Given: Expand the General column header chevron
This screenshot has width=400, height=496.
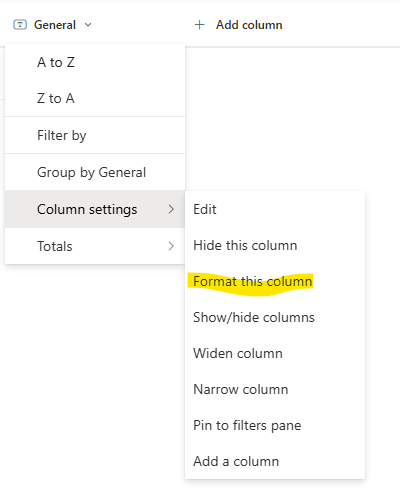Looking at the screenshot, I should coord(88,25).
